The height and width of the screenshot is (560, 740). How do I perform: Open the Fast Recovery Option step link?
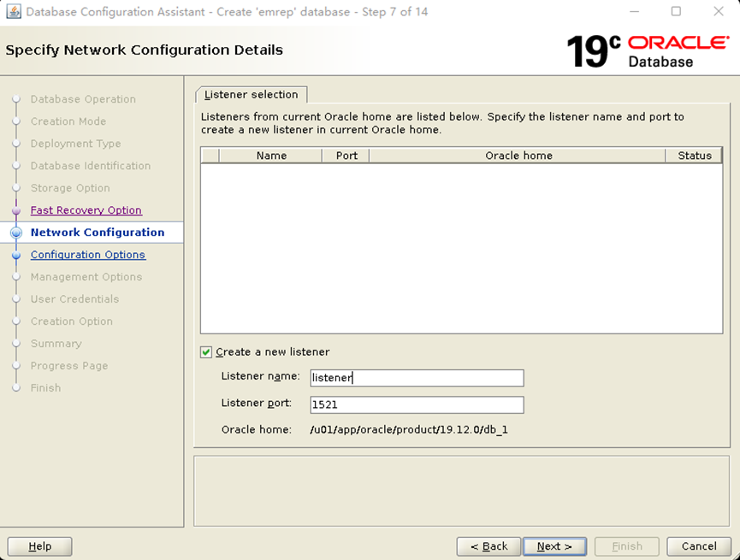click(x=86, y=210)
